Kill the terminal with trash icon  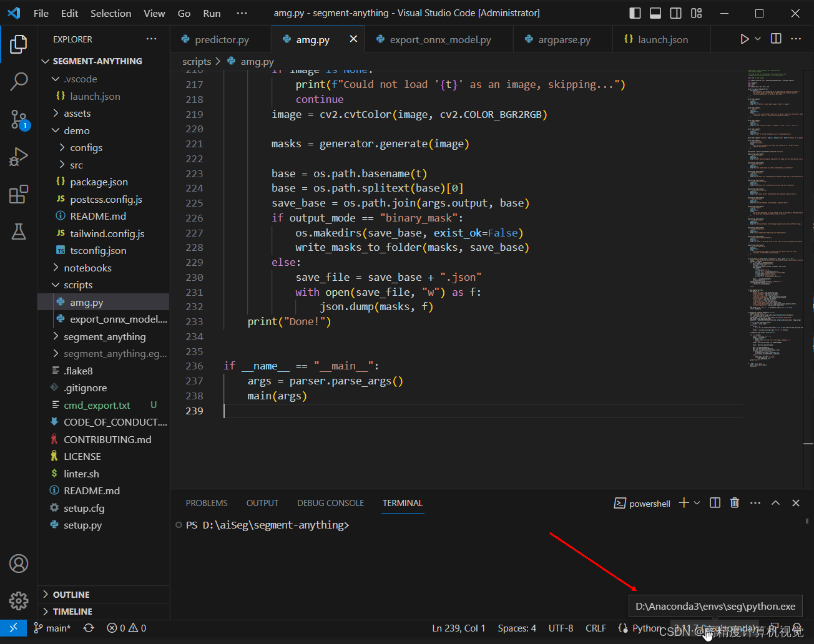point(734,502)
